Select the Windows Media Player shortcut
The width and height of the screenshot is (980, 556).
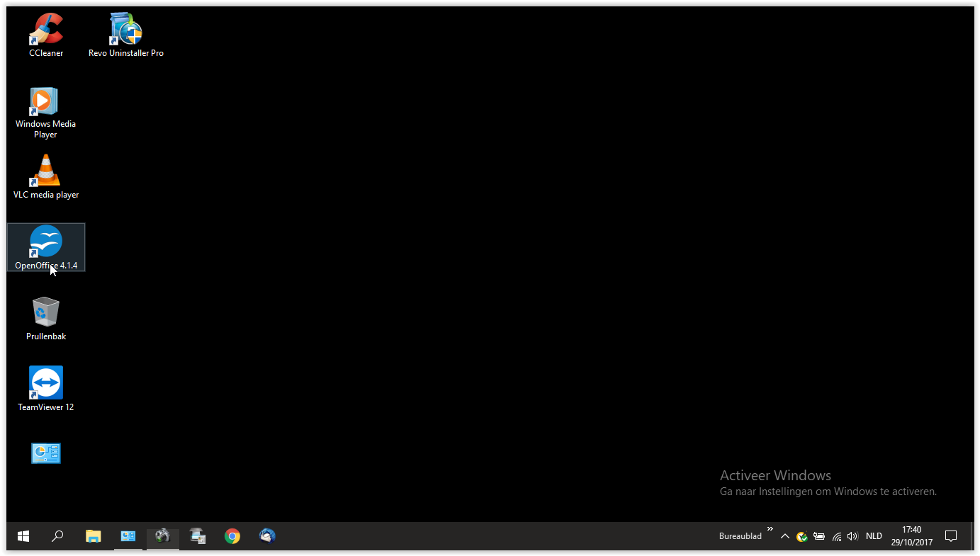click(46, 112)
